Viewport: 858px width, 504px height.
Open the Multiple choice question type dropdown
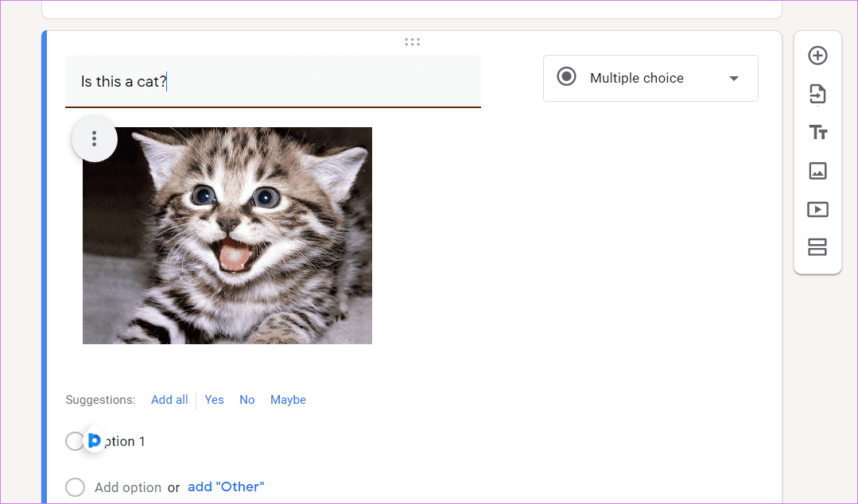[650, 78]
